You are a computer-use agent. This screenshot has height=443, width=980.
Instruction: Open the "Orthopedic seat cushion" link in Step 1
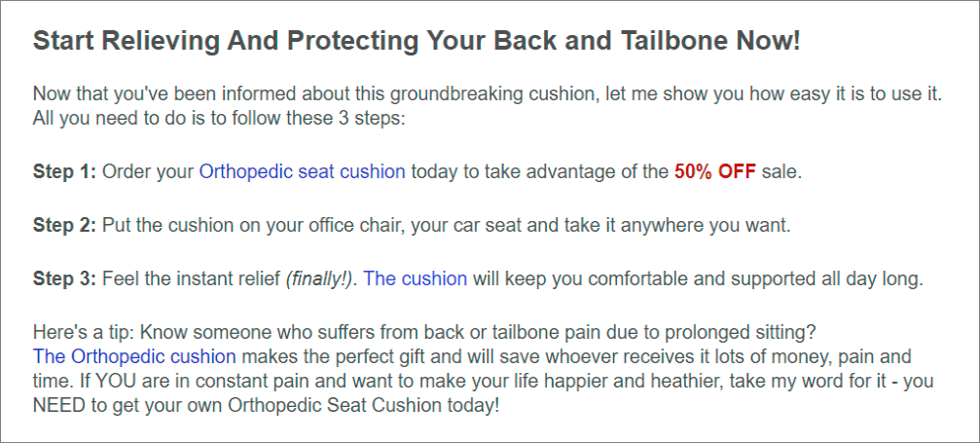tap(302, 171)
